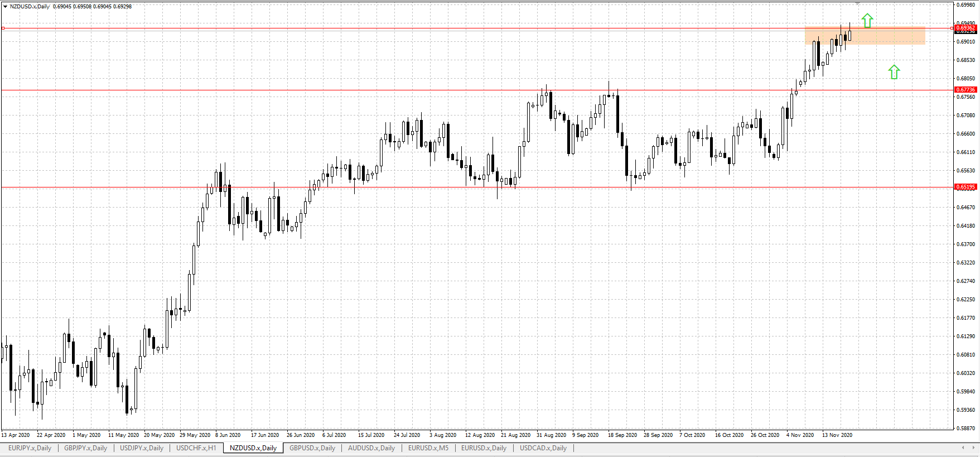Click the 0.61290 price scale label
The image size is (980, 457).
pos(965,336)
